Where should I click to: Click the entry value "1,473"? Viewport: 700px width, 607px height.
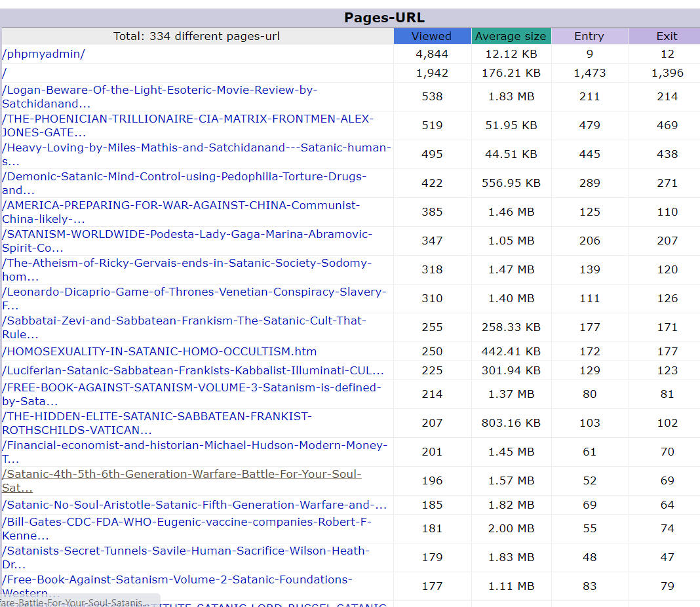coord(590,73)
